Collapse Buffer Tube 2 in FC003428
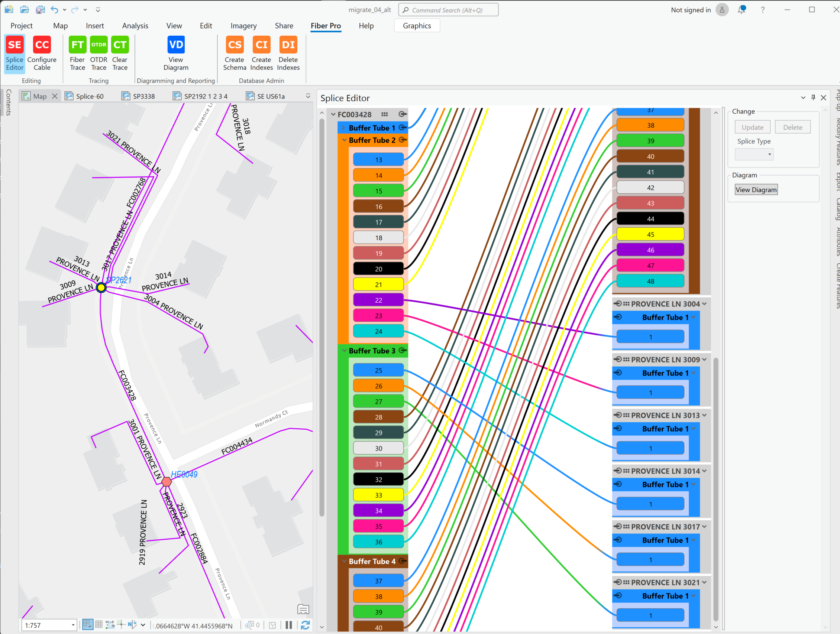Viewport: 840px width, 634px height. click(x=344, y=140)
